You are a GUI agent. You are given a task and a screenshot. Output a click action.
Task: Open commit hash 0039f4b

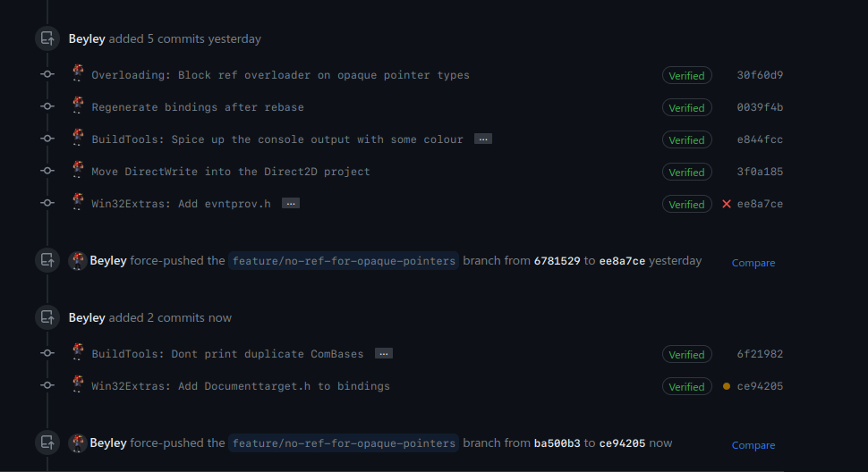coord(760,107)
